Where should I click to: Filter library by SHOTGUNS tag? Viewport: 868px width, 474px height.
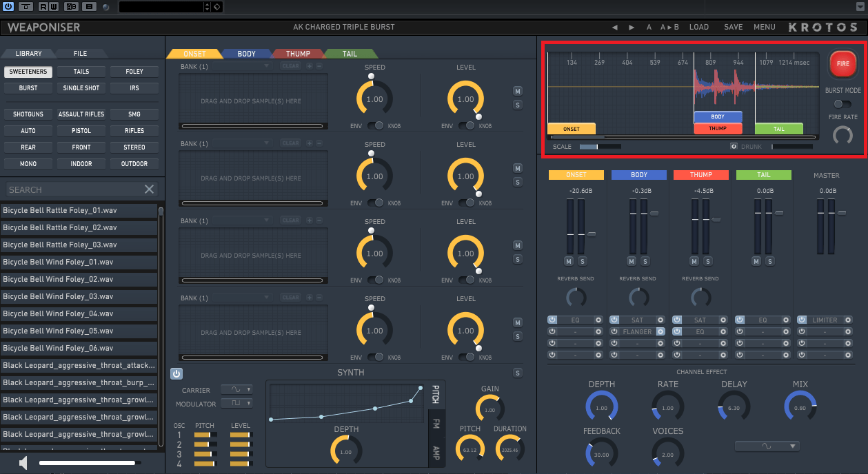[28, 114]
